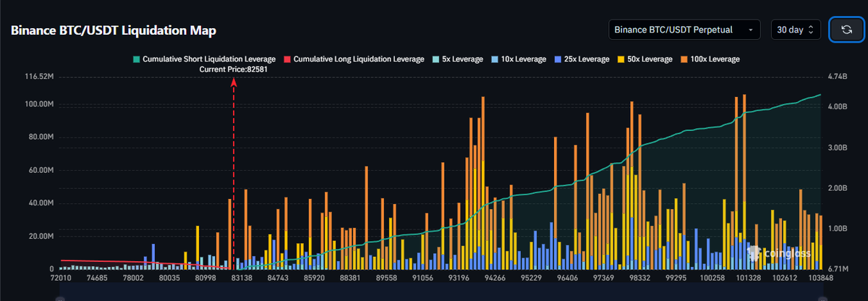Click the 72010 x-axis price label
868x301 pixels.
coord(61,278)
